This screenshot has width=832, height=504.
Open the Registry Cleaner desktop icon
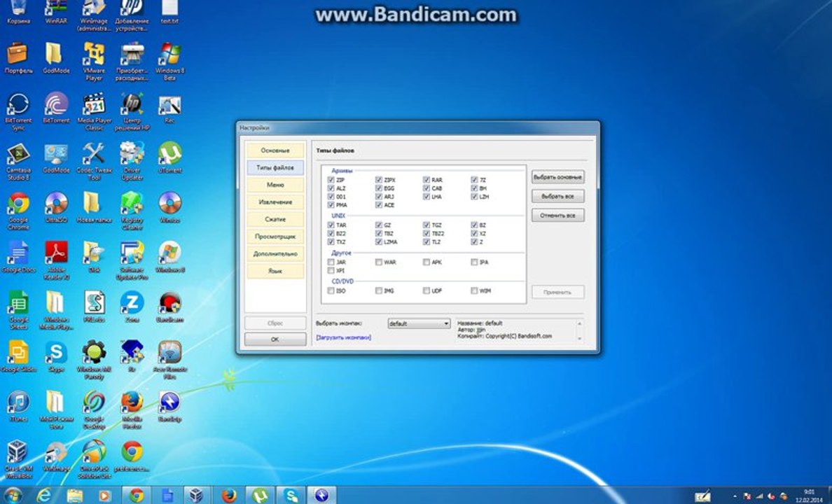132,211
